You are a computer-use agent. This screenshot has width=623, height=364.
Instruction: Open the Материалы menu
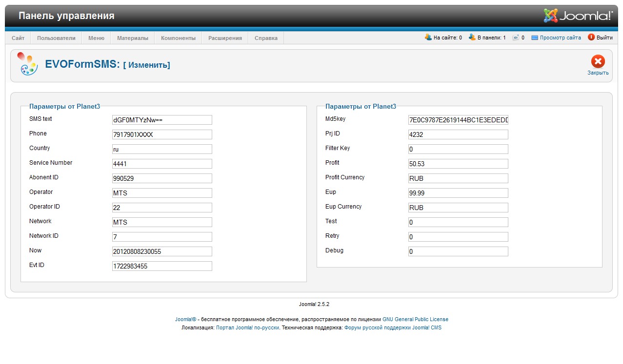point(133,38)
